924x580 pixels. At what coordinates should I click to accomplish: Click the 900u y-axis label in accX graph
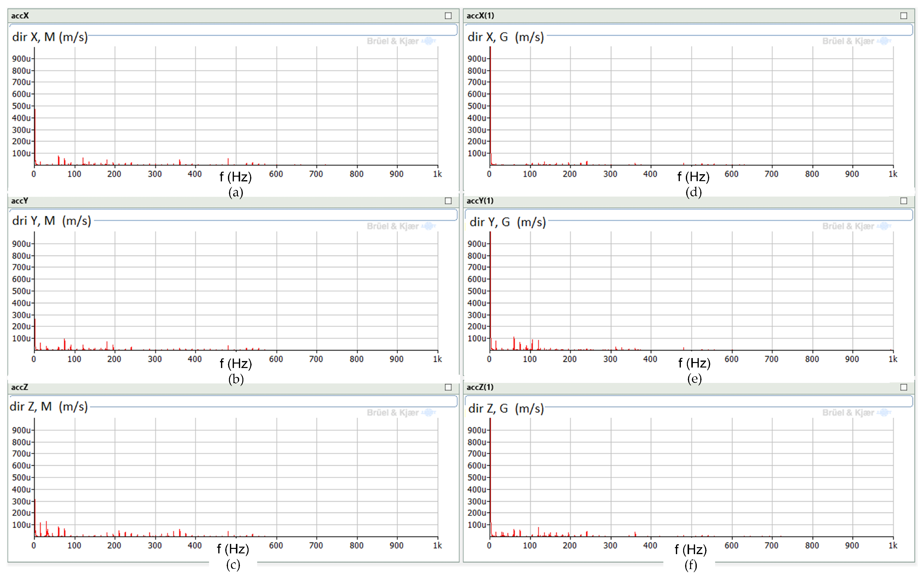pyautogui.click(x=21, y=59)
